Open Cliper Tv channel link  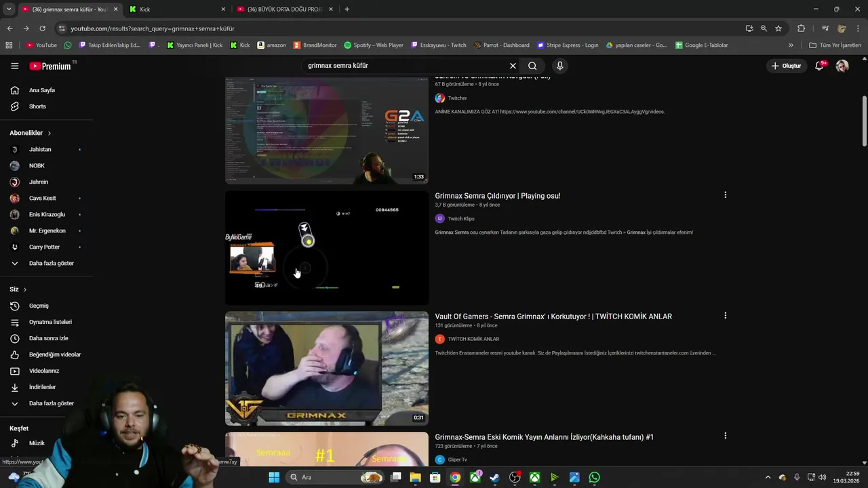pos(457,460)
